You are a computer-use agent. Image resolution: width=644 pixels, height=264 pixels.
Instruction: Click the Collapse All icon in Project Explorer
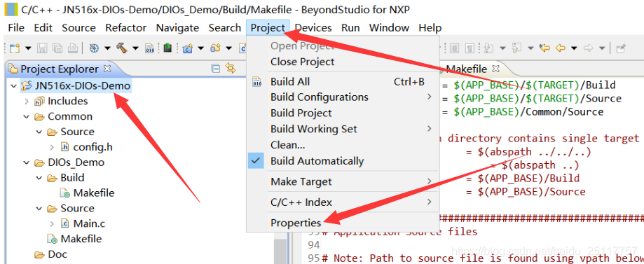coord(216,69)
